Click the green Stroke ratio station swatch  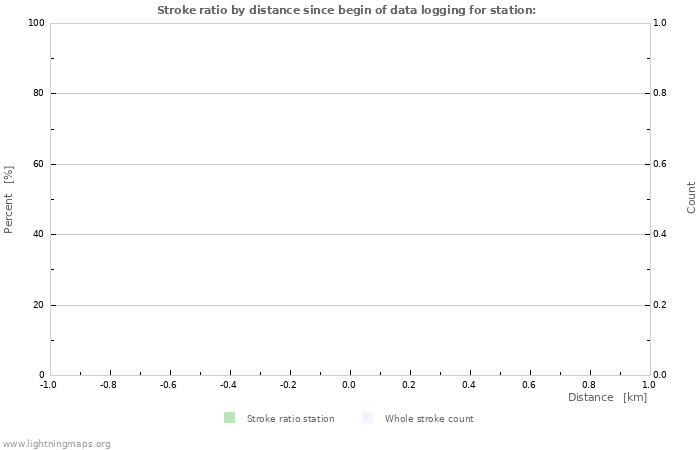[229, 418]
